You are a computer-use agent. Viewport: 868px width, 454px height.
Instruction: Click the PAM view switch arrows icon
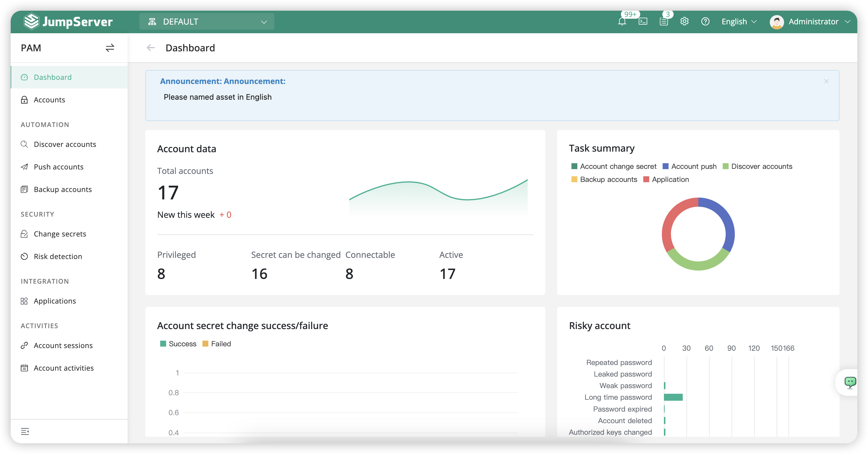tap(110, 48)
